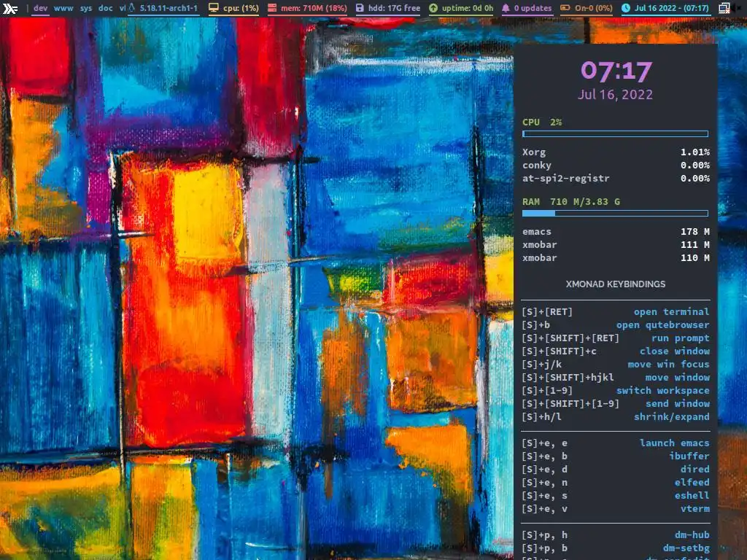Click the at-spi2-registr process row
The height and width of the screenshot is (560, 747).
616,179
